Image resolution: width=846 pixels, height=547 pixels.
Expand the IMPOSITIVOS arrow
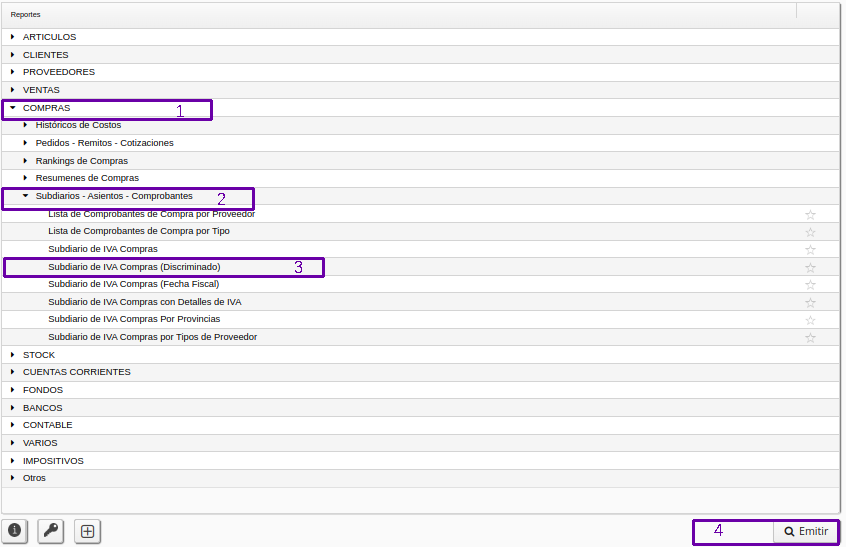tap(12, 461)
